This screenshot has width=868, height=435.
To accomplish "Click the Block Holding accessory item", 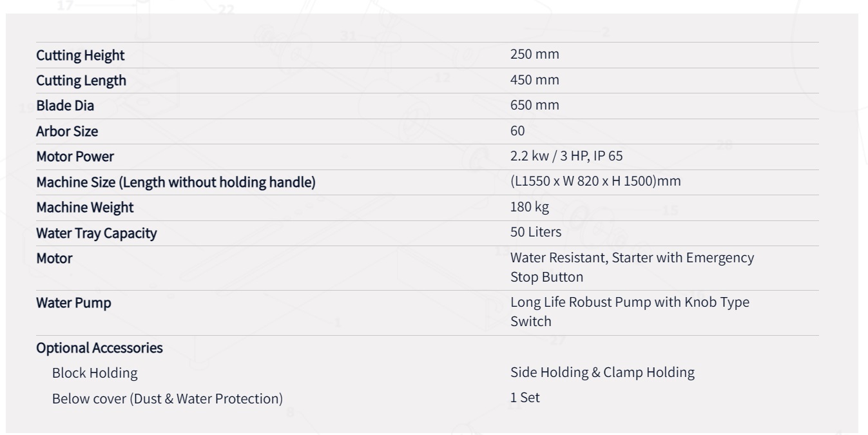I will point(95,372).
